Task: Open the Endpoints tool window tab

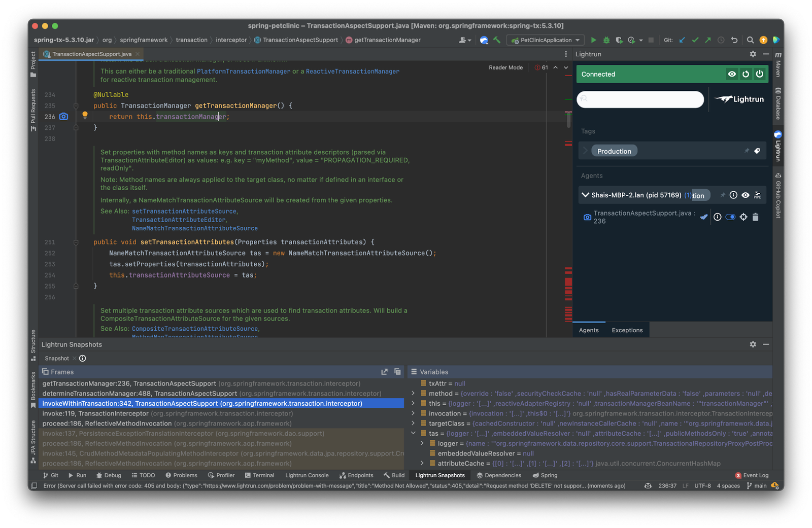Action: pos(356,476)
